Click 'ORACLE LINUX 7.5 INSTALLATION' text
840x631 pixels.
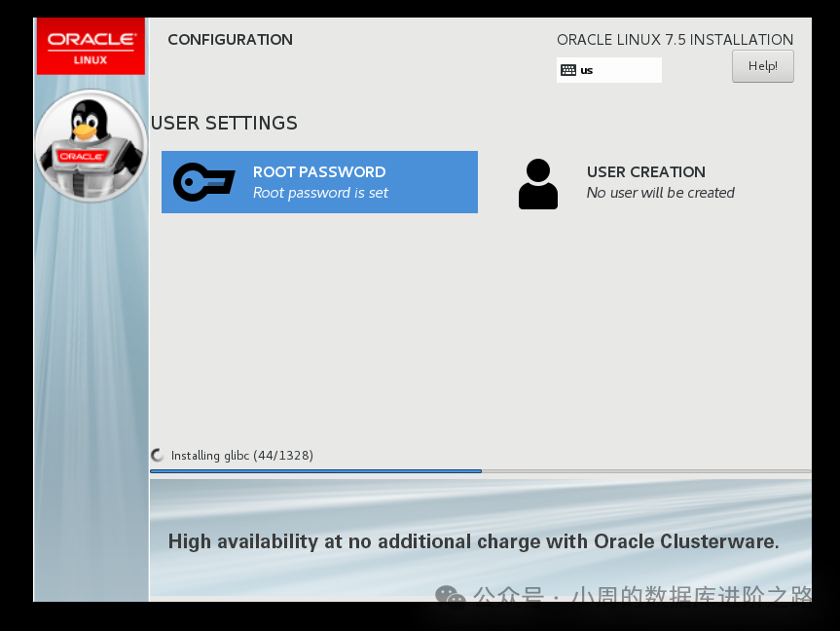pos(675,40)
